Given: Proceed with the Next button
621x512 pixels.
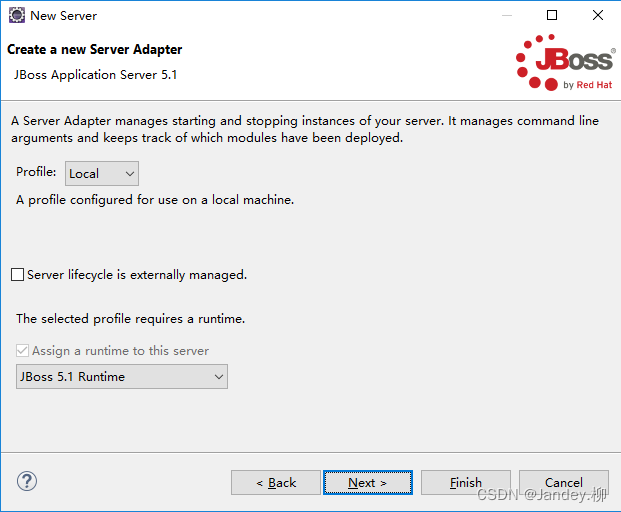Looking at the screenshot, I should tap(368, 483).
